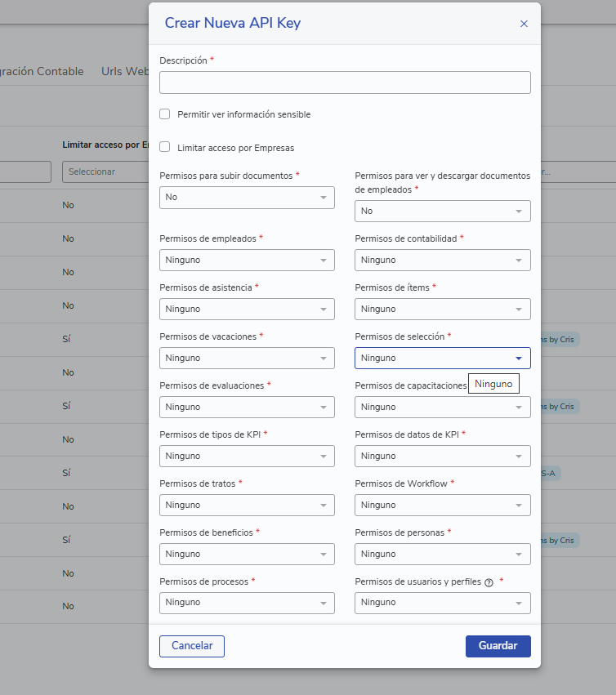The height and width of the screenshot is (695, 616).
Task: Focus the Descripción input field
Action: click(345, 82)
